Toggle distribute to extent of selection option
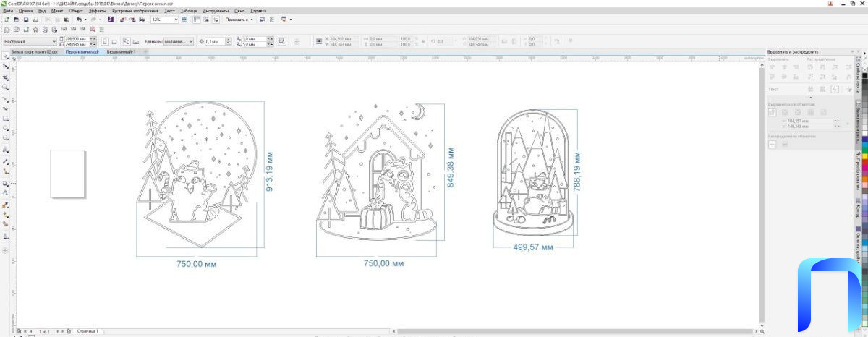 pyautogui.click(x=772, y=144)
